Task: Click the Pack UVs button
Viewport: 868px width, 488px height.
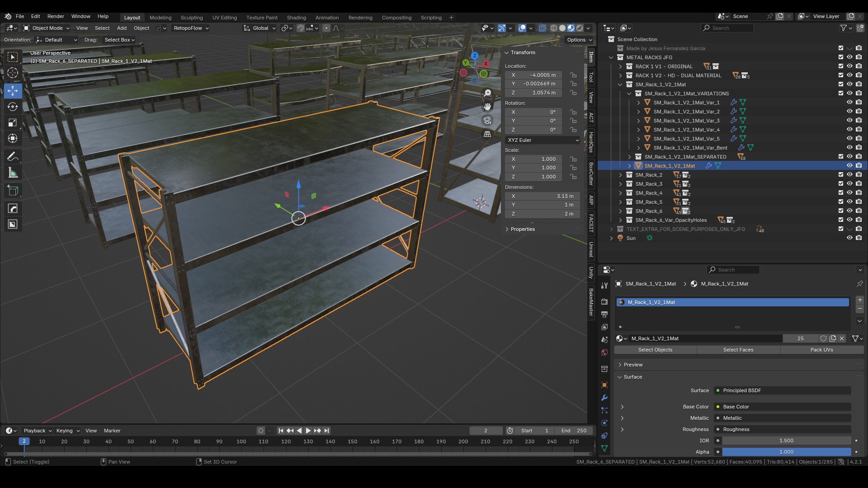Action: coord(822,350)
